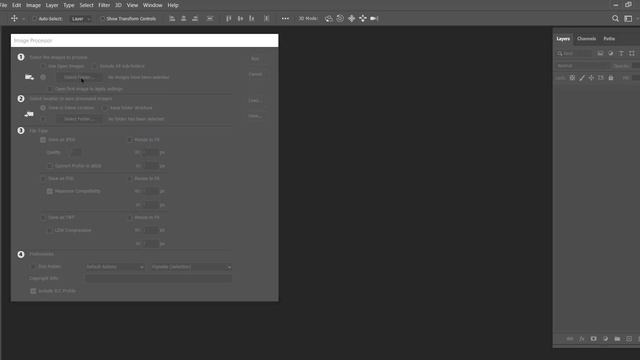640x360 pixels.
Task: Click Cancel in Image Processor dialog
Action: 255,74
